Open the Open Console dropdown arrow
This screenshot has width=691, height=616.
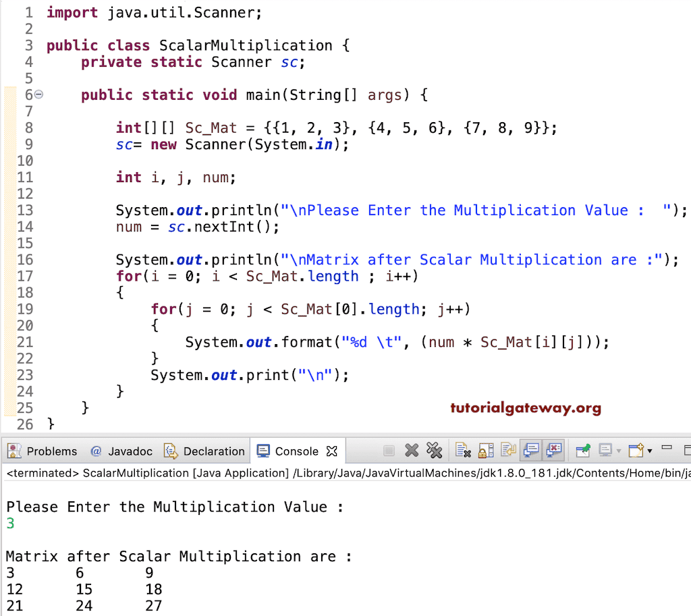coord(648,451)
